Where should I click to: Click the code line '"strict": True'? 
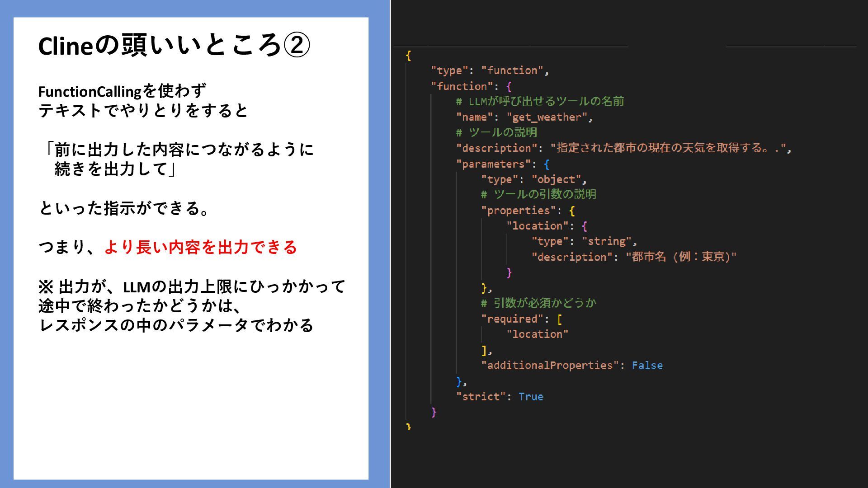coord(500,397)
